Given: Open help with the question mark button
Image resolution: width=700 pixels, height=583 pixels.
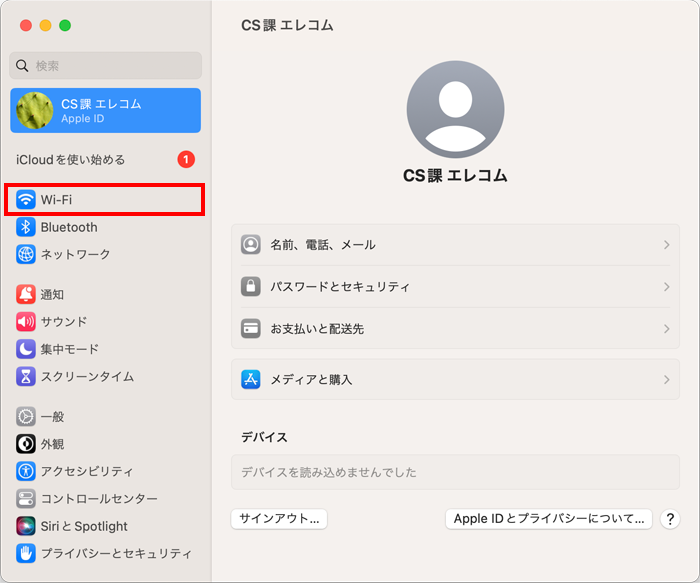Looking at the screenshot, I should [670, 519].
